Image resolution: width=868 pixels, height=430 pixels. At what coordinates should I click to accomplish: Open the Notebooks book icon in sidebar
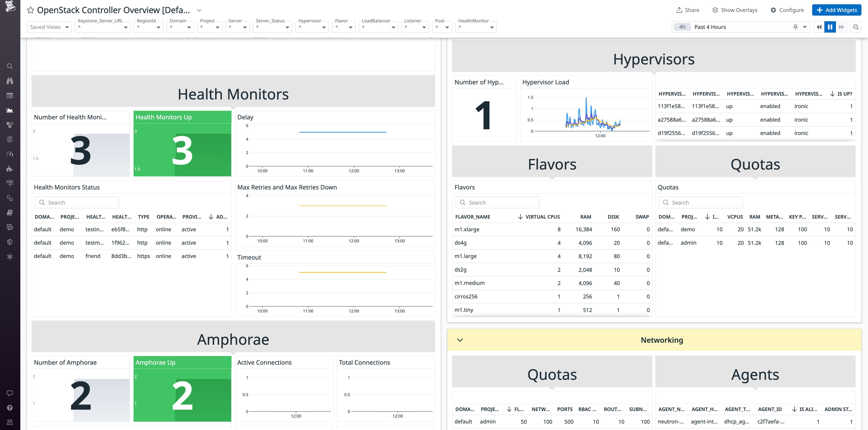pos(10,212)
